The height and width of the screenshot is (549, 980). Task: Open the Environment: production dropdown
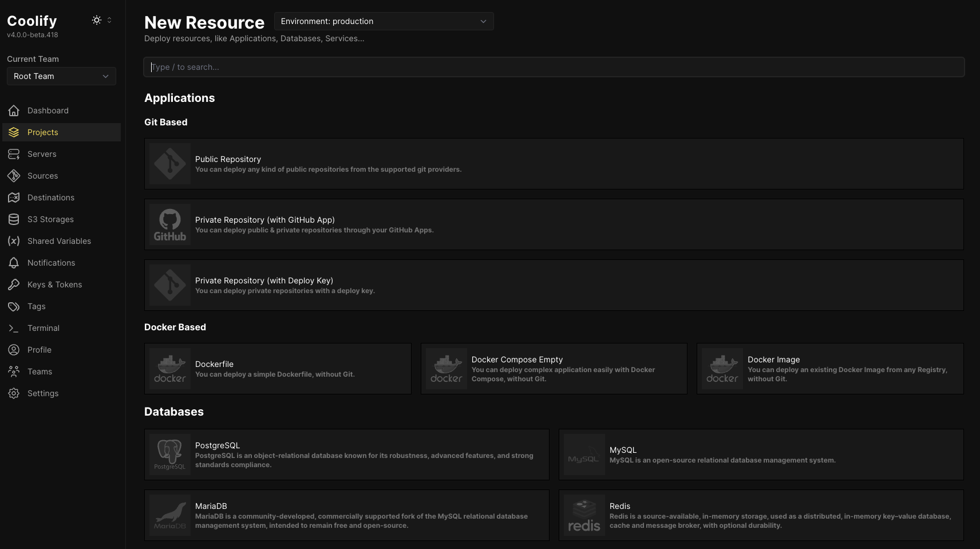pyautogui.click(x=384, y=21)
